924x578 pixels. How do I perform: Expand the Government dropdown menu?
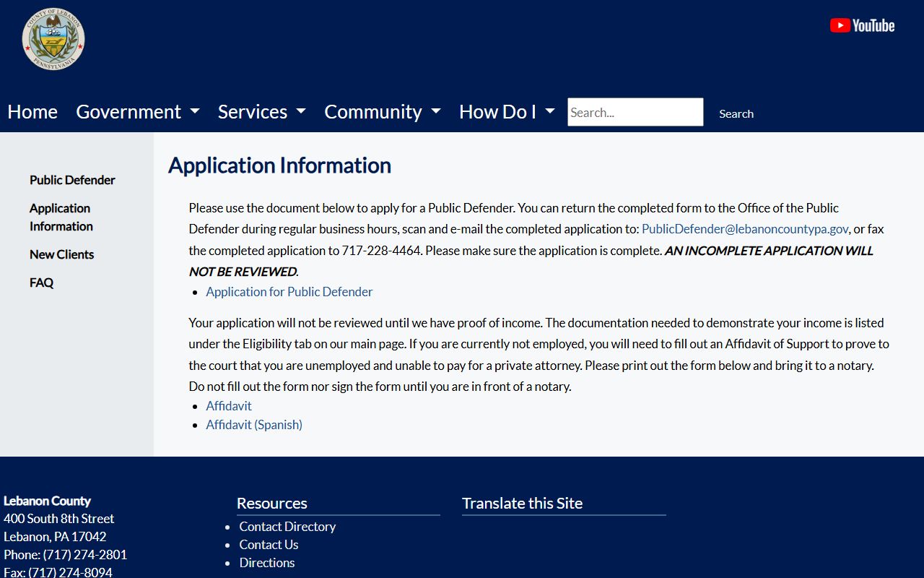[x=138, y=112]
